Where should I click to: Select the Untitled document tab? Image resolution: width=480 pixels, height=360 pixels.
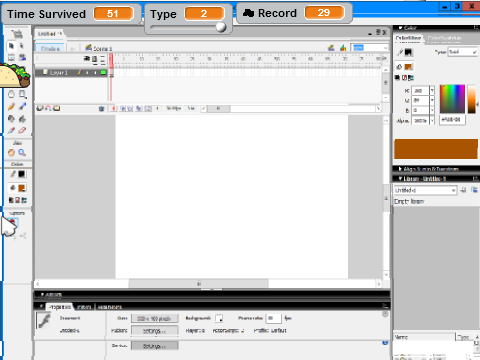pos(49,34)
